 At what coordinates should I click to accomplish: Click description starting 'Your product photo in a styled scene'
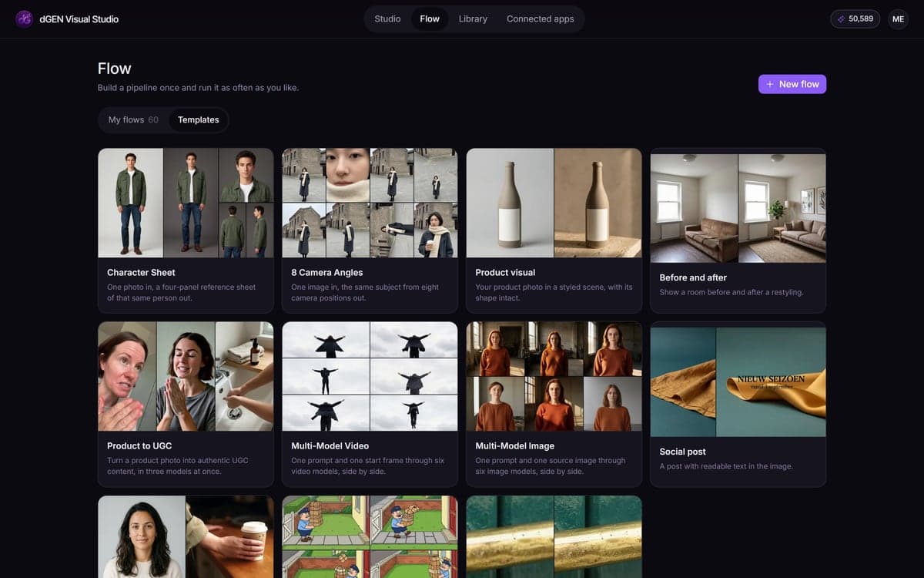554,292
